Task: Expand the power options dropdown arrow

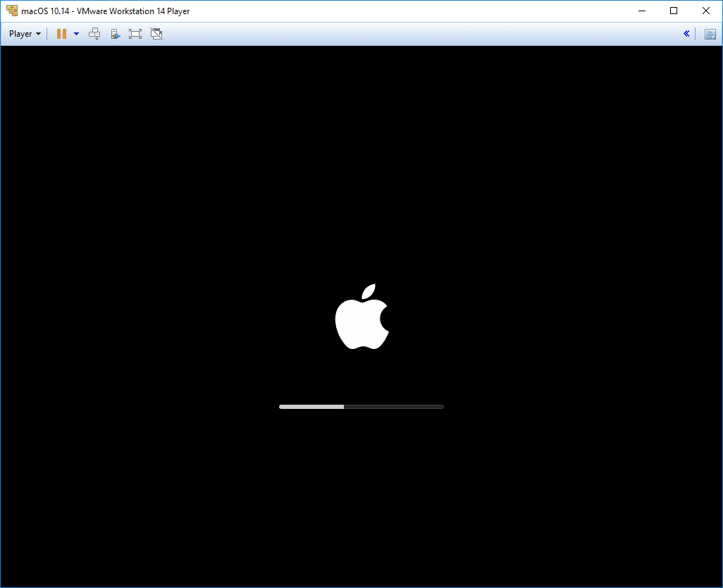Action: pyautogui.click(x=77, y=34)
